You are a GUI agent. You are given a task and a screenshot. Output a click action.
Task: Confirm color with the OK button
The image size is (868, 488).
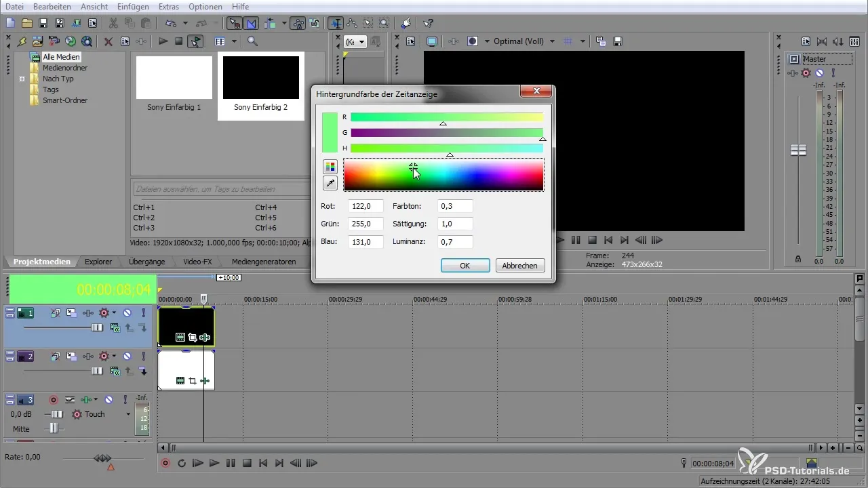[x=465, y=266]
